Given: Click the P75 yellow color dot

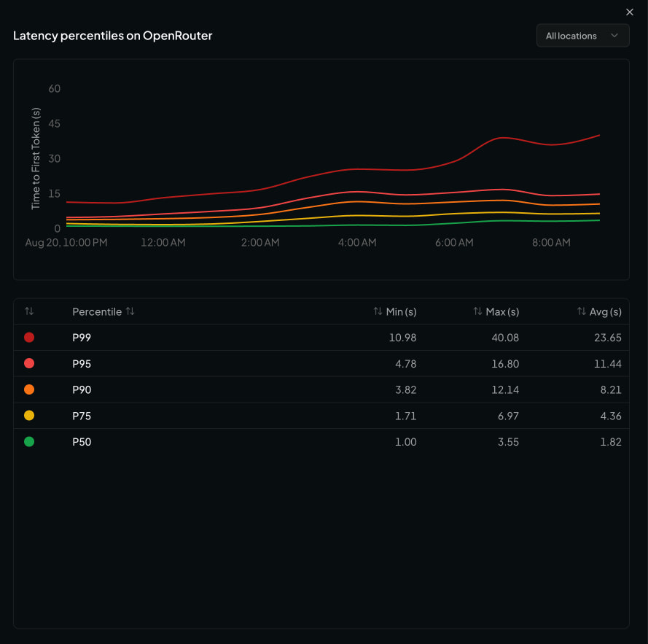Looking at the screenshot, I should click(29, 415).
